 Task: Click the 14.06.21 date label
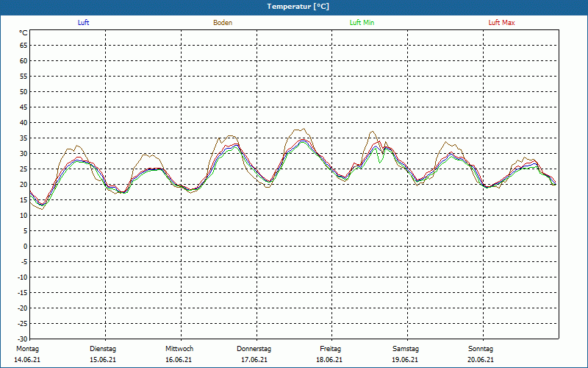pos(27,360)
